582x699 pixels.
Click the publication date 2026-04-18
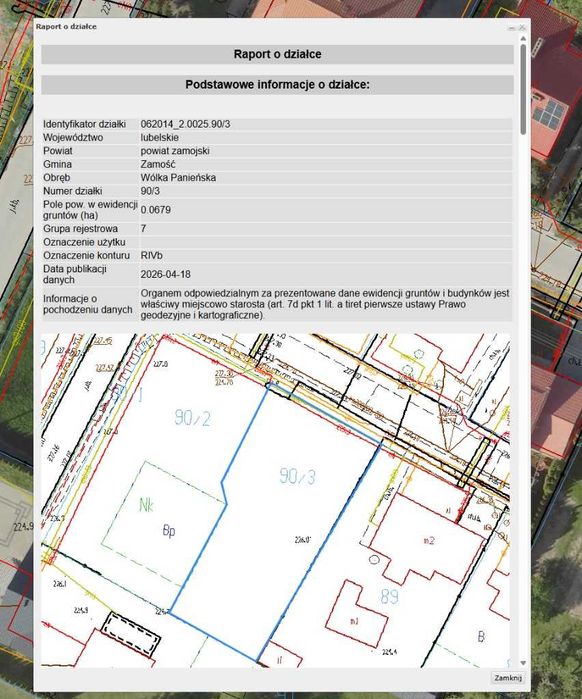coord(165,274)
